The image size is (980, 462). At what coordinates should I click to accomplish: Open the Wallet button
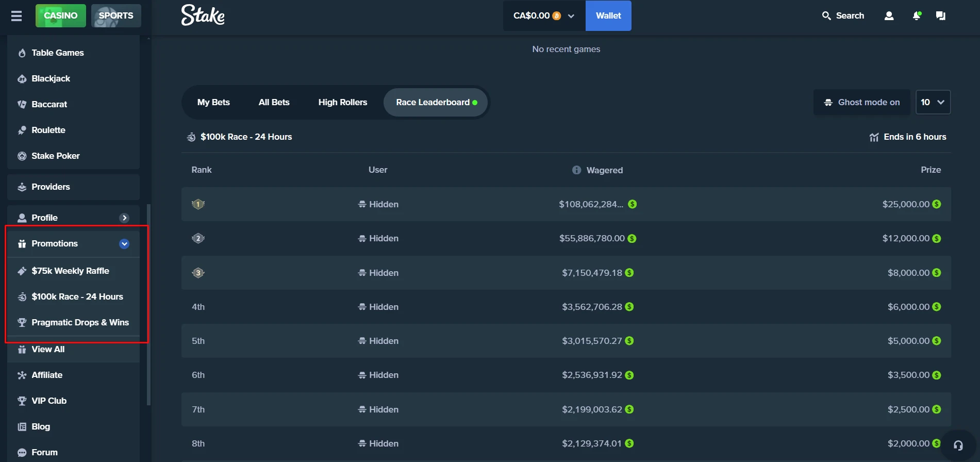tap(608, 15)
